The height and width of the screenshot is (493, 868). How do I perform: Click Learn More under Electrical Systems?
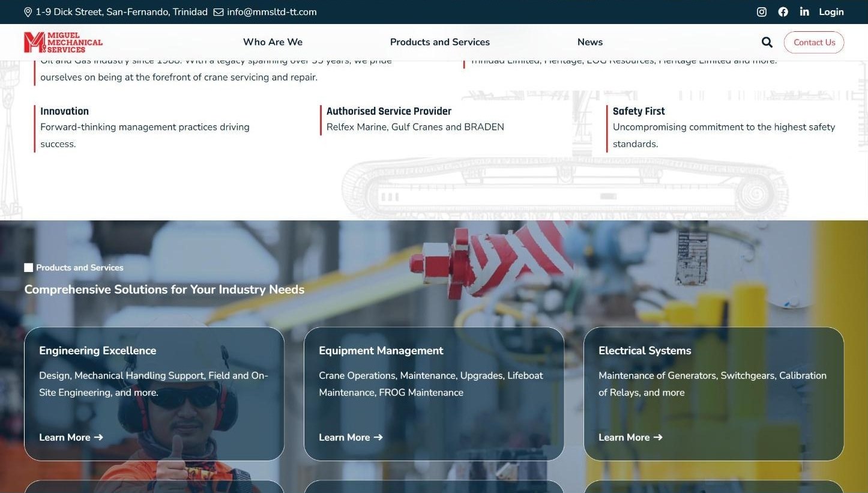point(631,437)
